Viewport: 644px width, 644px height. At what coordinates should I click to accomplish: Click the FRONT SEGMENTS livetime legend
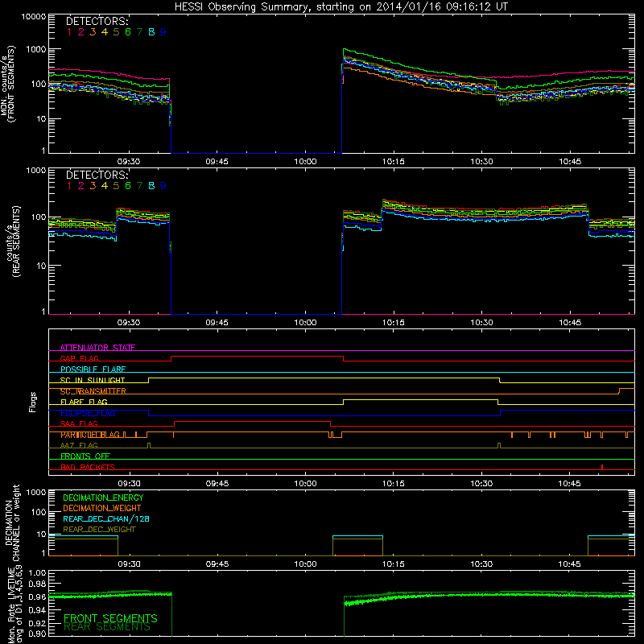point(110,618)
